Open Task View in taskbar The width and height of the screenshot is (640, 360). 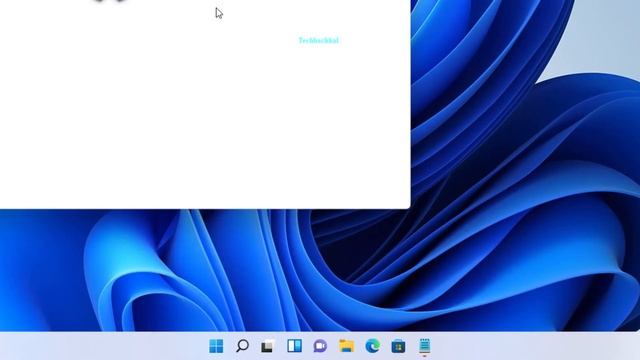pos(268,346)
